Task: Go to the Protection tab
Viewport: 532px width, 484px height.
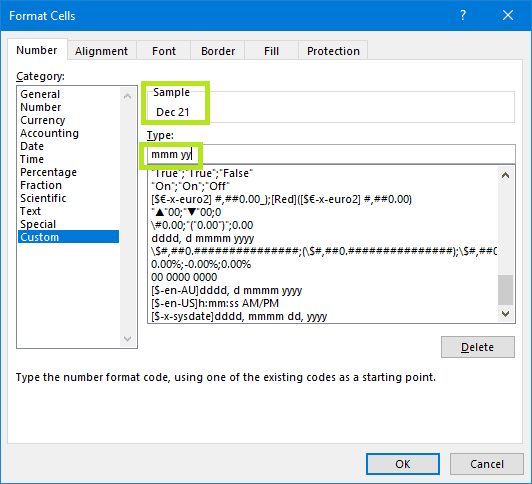Action: click(x=333, y=51)
